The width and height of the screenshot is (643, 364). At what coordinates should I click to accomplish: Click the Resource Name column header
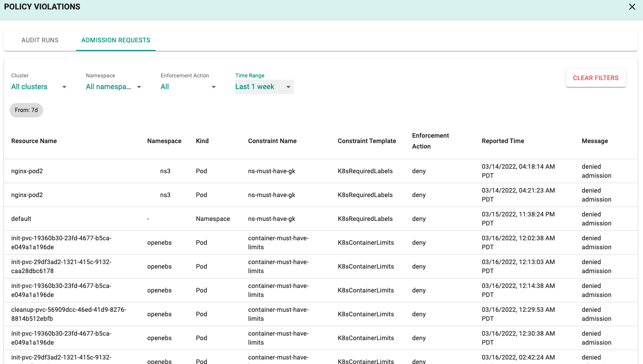pyautogui.click(x=34, y=141)
